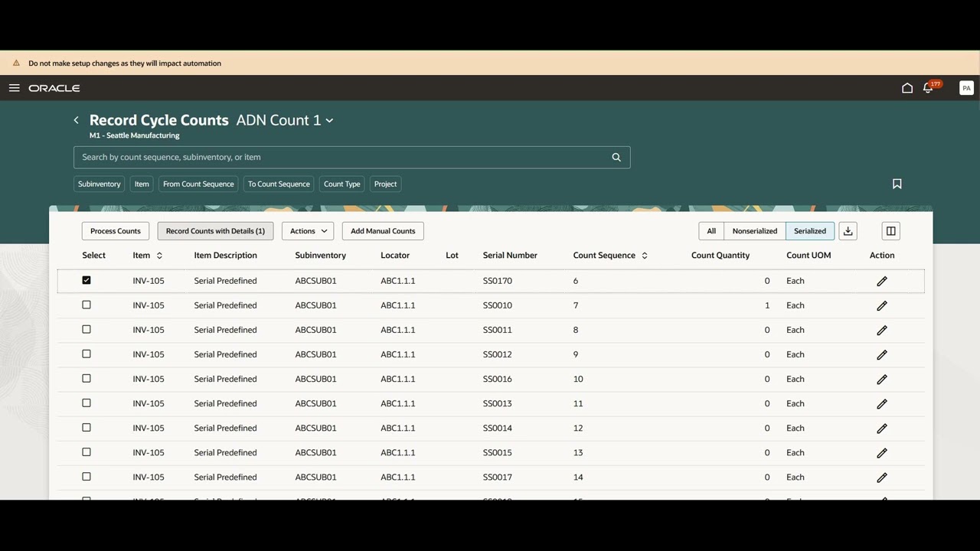980x551 pixels.
Task: Edit row with serial SS0014
Action: (x=882, y=429)
